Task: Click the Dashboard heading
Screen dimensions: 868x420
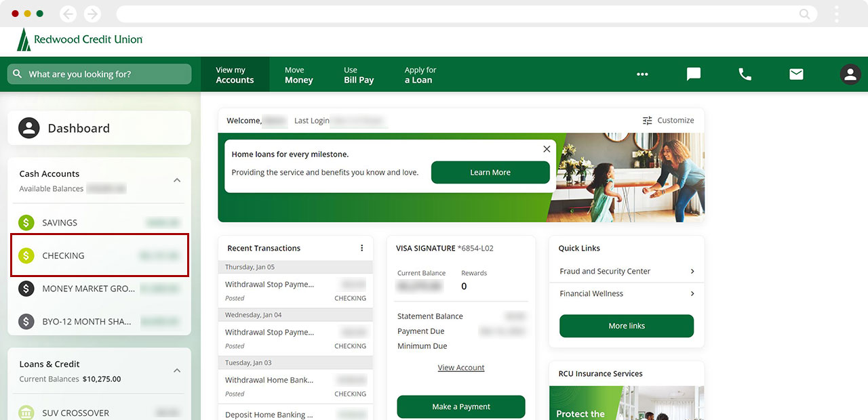Action: point(79,128)
